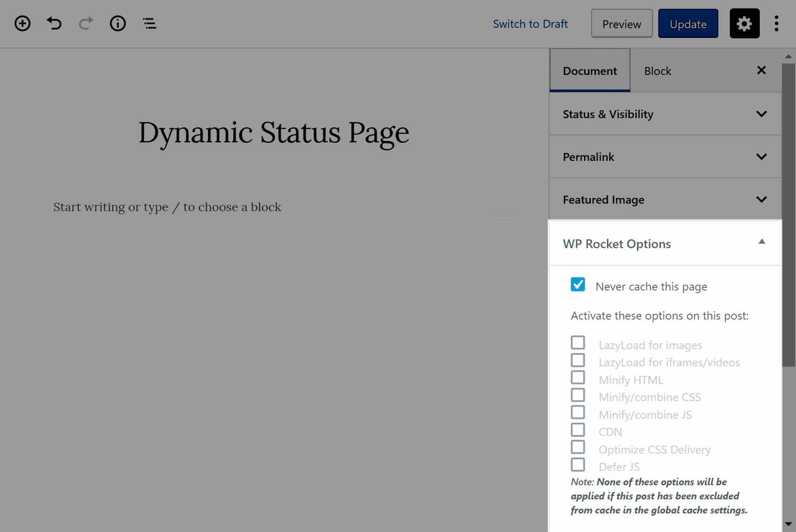Toggle LazyLoad for images checkbox
Image resolution: width=796 pixels, height=532 pixels.
[578, 343]
